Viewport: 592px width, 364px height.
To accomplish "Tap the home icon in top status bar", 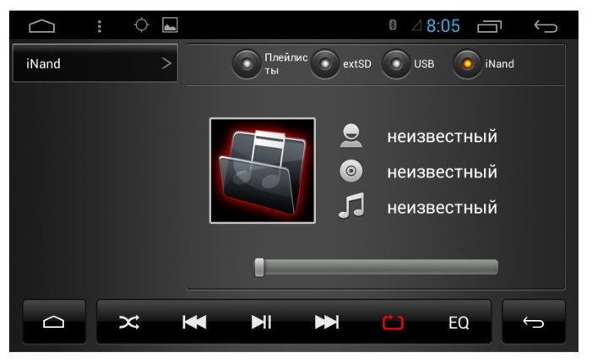I will (x=42, y=26).
